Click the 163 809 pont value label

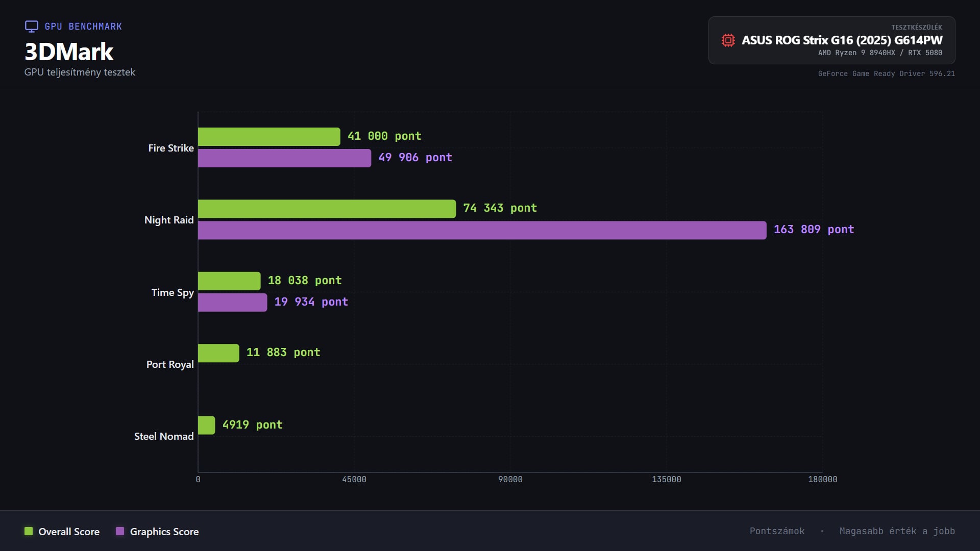point(814,230)
